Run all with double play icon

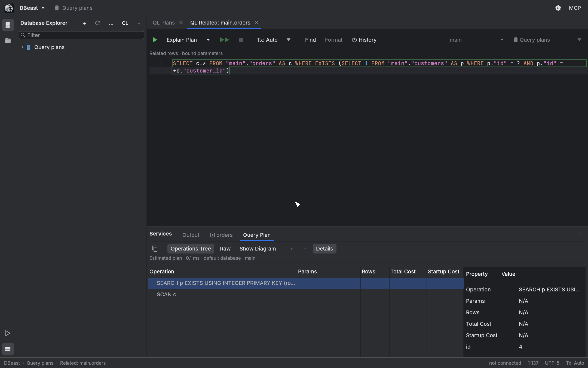(225, 40)
